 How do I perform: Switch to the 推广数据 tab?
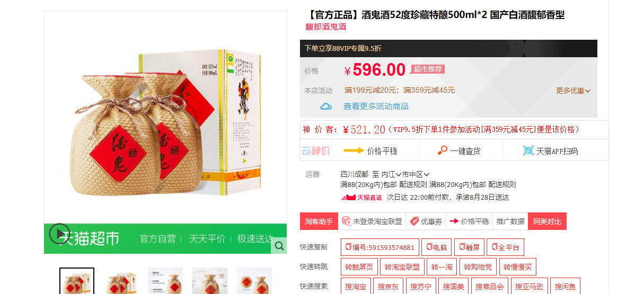(510, 221)
